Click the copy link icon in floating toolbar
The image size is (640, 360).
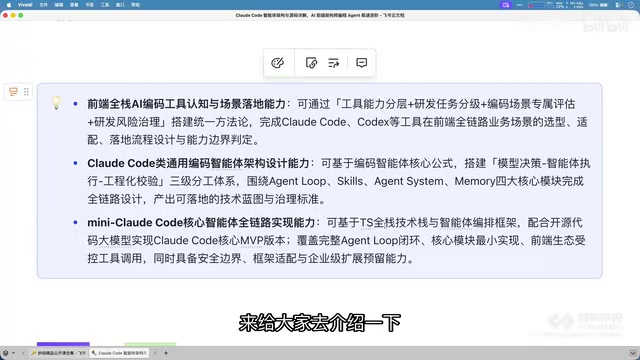(x=311, y=63)
